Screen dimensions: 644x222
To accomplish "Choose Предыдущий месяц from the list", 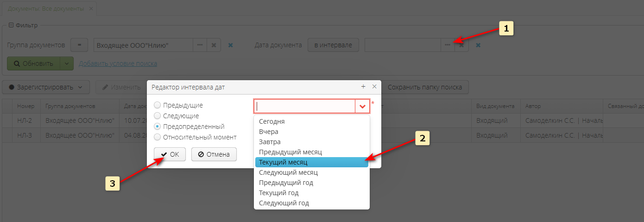I will (312, 152).
